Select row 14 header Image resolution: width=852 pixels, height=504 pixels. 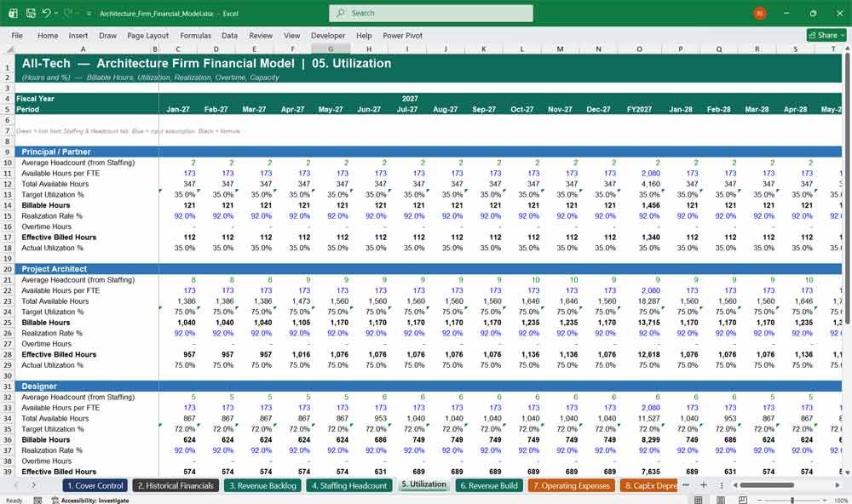click(8, 205)
